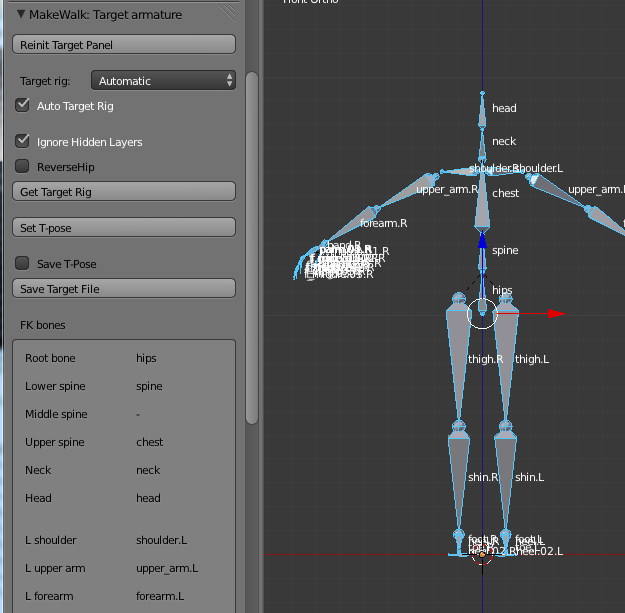Image resolution: width=625 pixels, height=613 pixels.
Task: Uncheck Ignore Hidden Layers
Action: point(22,142)
